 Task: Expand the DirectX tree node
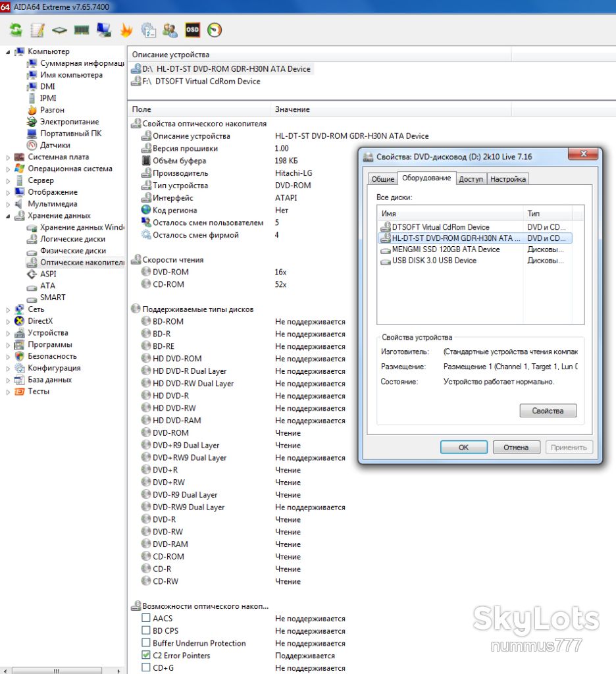pos(8,321)
